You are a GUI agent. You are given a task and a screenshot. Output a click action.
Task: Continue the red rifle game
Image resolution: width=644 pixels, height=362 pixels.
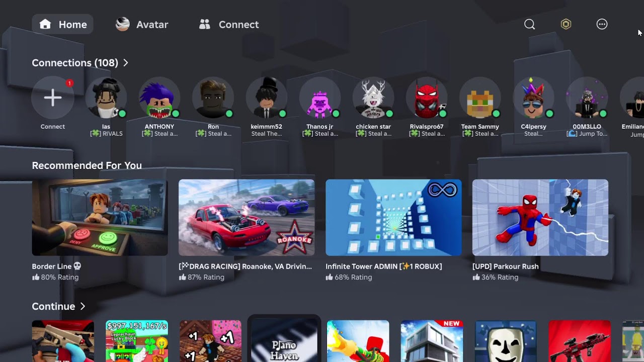(x=579, y=341)
